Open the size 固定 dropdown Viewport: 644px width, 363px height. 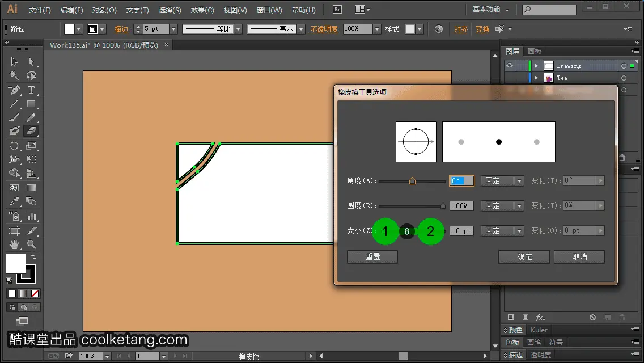pyautogui.click(x=502, y=231)
